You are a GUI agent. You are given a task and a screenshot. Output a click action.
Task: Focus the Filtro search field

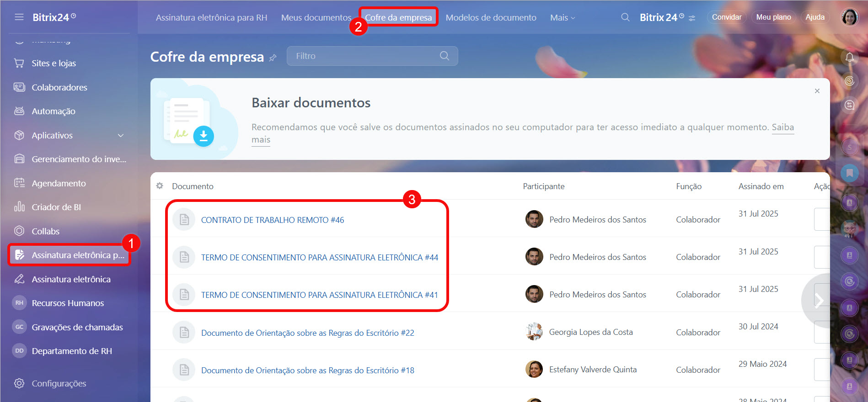pos(372,56)
